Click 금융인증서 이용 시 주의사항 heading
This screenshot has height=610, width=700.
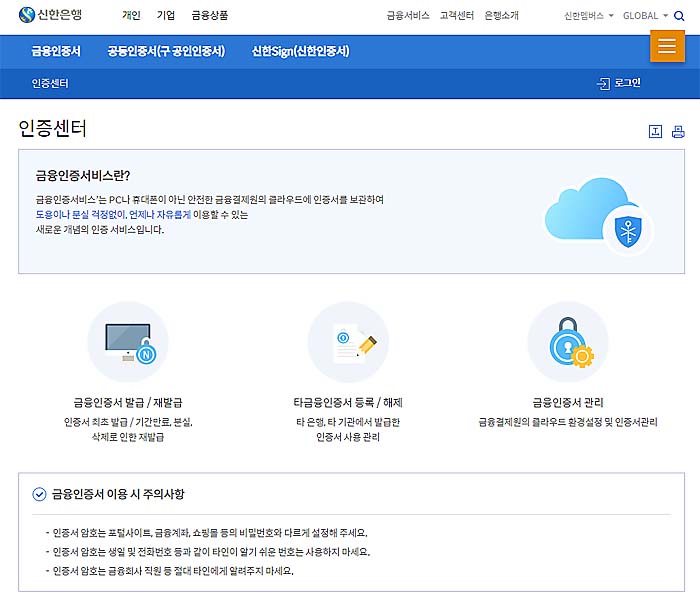click(x=118, y=494)
